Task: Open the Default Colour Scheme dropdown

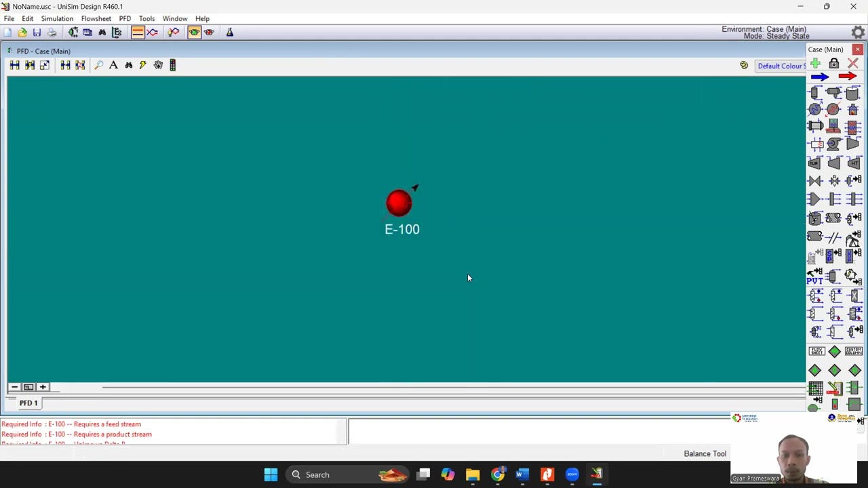Action: click(x=781, y=66)
